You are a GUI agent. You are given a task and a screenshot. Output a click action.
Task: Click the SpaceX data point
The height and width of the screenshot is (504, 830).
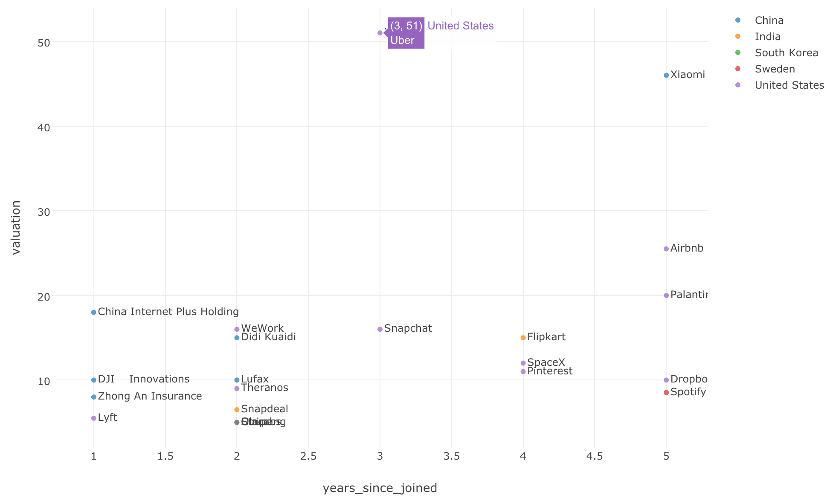523,363
